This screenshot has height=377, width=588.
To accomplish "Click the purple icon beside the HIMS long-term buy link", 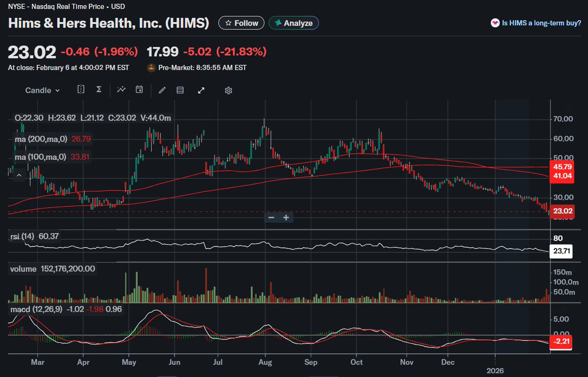I will 495,23.
